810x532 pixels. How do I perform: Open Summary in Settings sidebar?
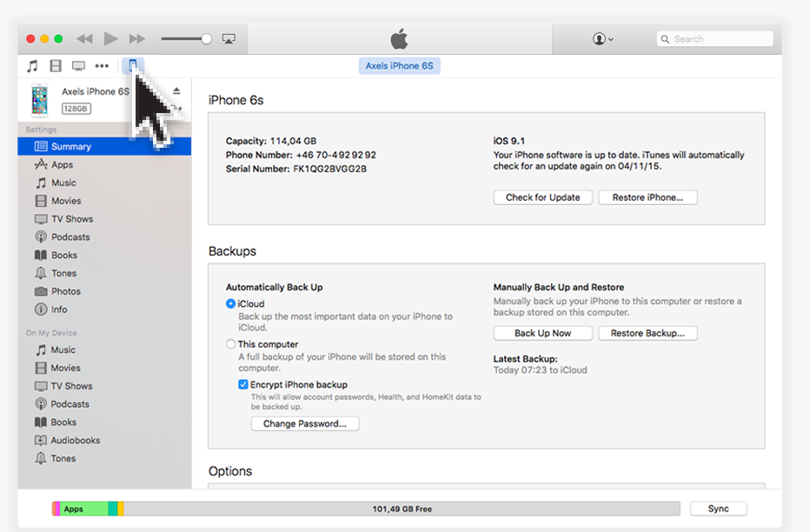104,146
